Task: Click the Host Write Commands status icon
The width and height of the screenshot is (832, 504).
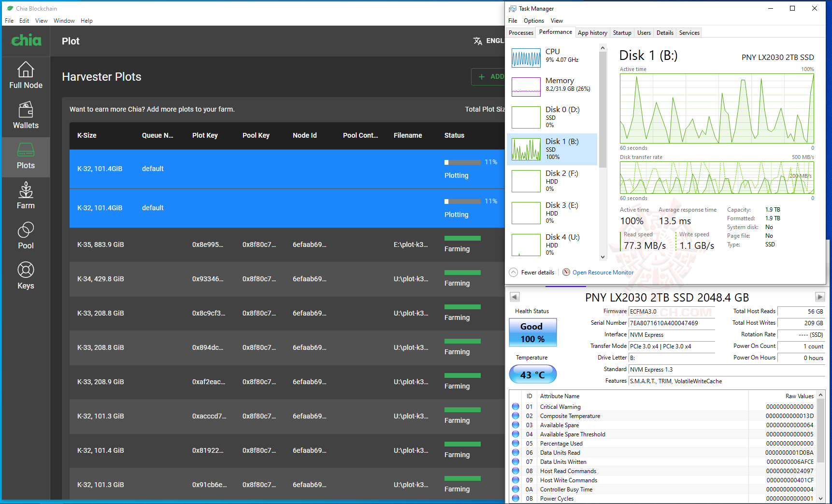Action: coord(516,480)
